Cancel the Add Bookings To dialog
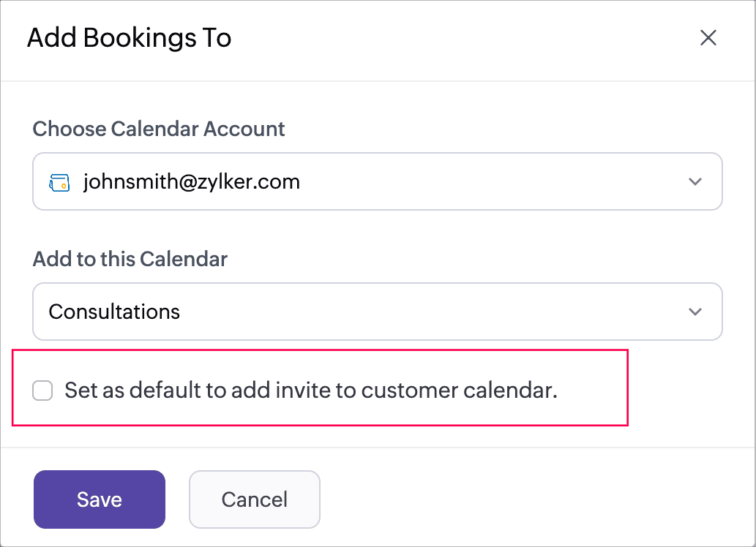This screenshot has width=756, height=547. [255, 499]
